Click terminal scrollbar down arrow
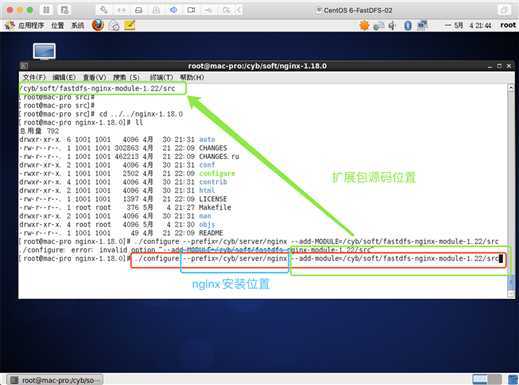 (511, 294)
